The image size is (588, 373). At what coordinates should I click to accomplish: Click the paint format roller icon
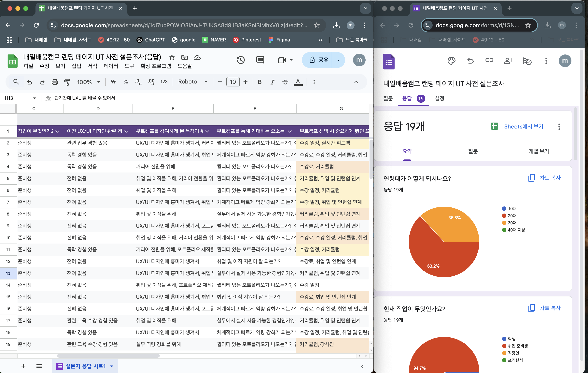coord(67,82)
